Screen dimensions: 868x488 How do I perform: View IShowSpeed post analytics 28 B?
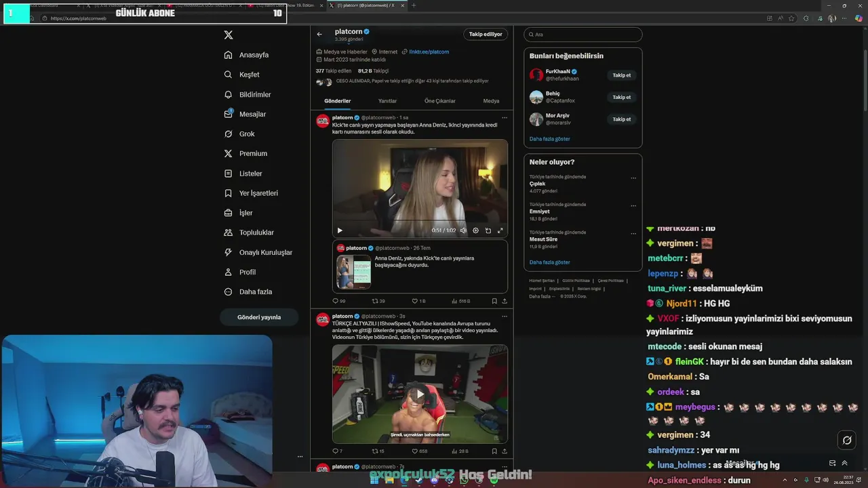pyautogui.click(x=460, y=451)
